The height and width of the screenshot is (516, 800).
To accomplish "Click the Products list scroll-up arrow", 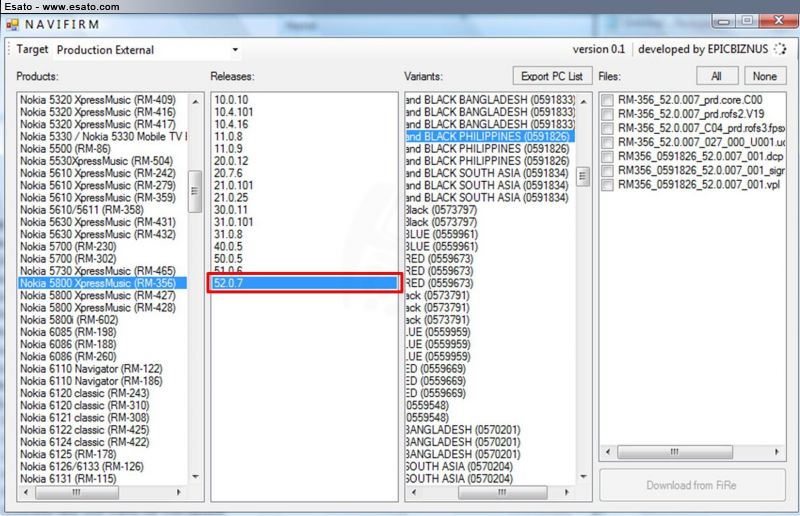I will (195, 102).
